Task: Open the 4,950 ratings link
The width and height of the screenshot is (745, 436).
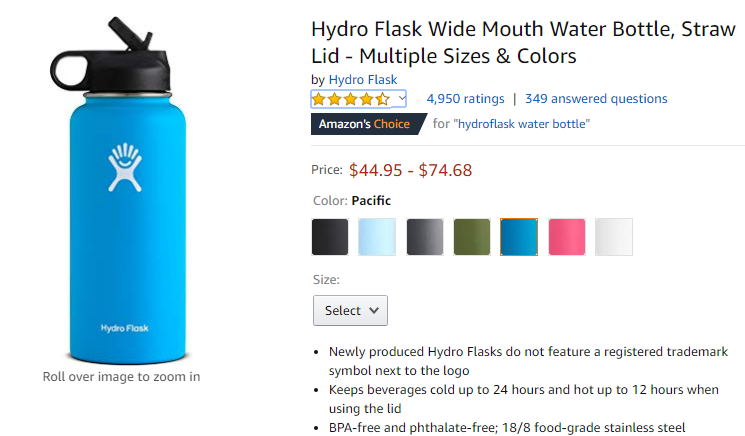Action: pyautogui.click(x=465, y=99)
